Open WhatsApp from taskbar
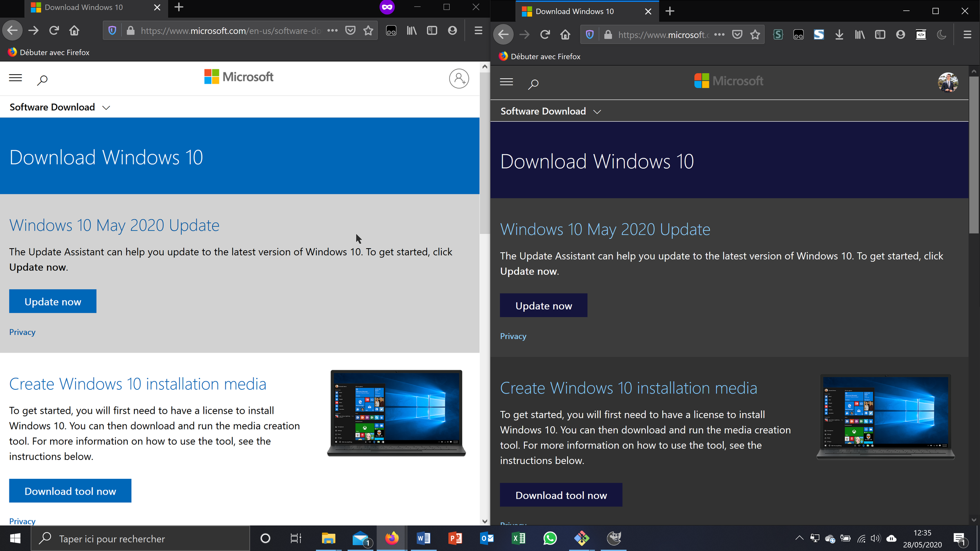This screenshot has width=980, height=551. [x=550, y=539]
